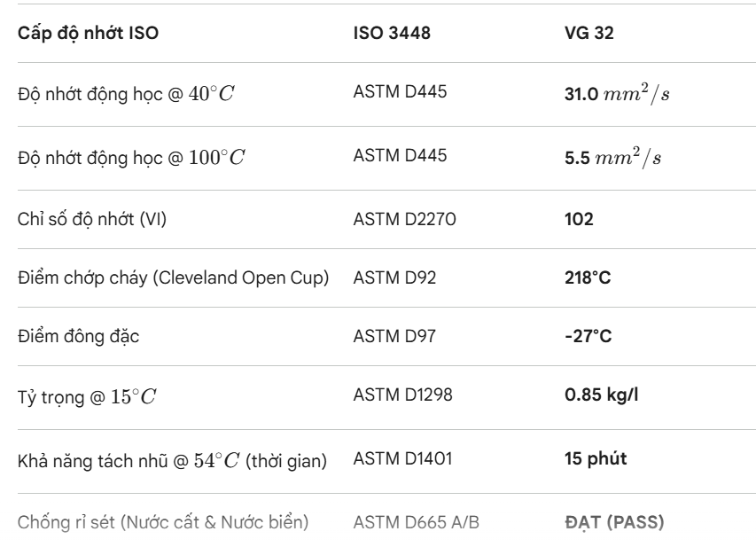Select the -27°C pour point value

click(586, 340)
